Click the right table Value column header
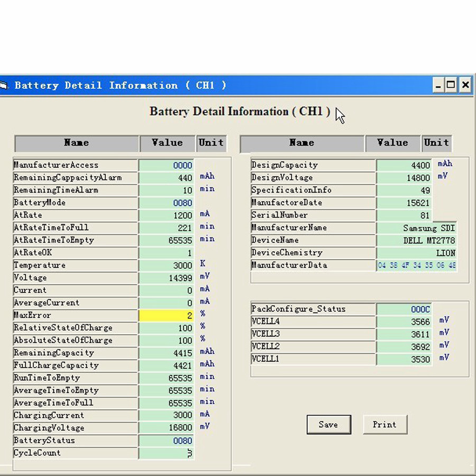The height and width of the screenshot is (476, 476). (x=393, y=143)
